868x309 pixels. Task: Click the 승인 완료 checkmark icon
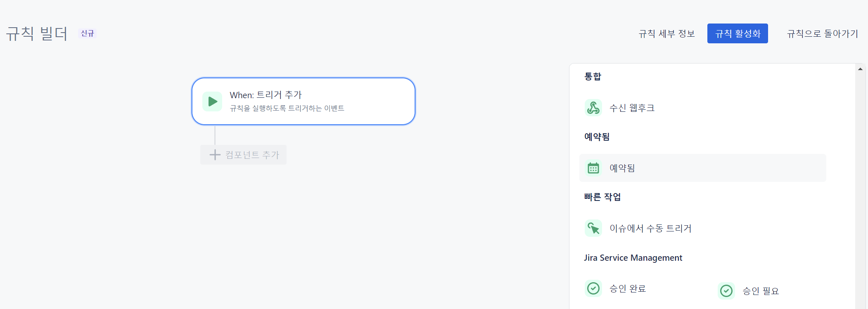click(x=593, y=288)
